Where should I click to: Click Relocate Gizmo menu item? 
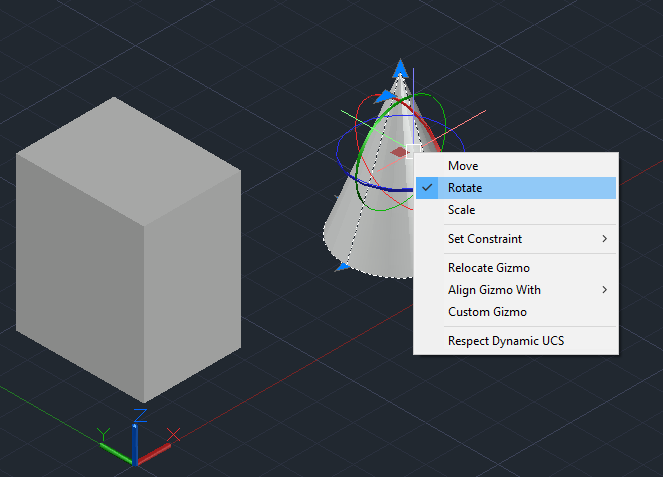pyautogui.click(x=515, y=268)
